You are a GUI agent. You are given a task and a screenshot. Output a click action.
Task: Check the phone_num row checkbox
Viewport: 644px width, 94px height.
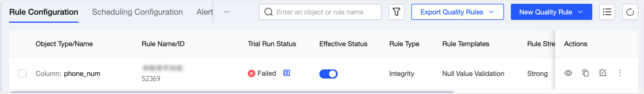click(x=22, y=73)
